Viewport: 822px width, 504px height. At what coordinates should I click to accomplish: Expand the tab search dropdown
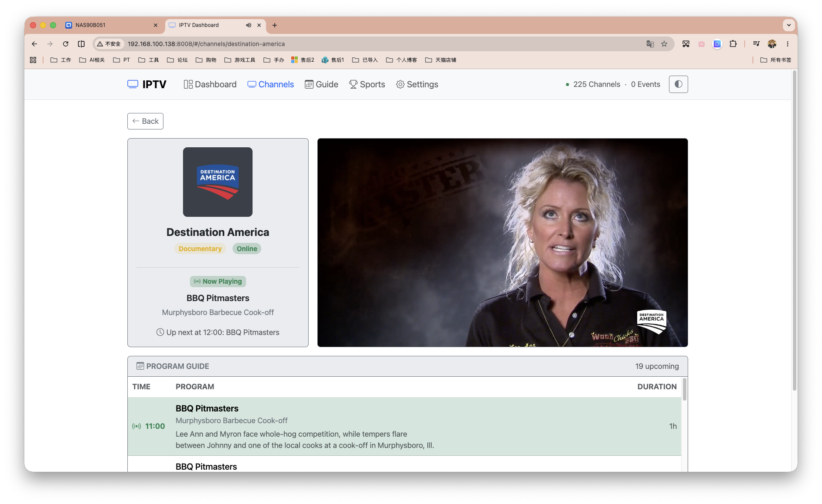789,25
